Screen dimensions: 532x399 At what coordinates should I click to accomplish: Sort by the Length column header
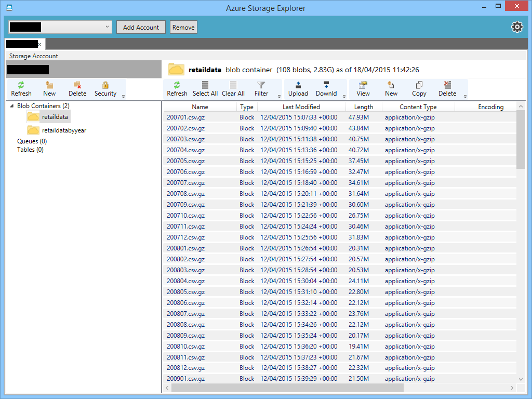coord(364,107)
